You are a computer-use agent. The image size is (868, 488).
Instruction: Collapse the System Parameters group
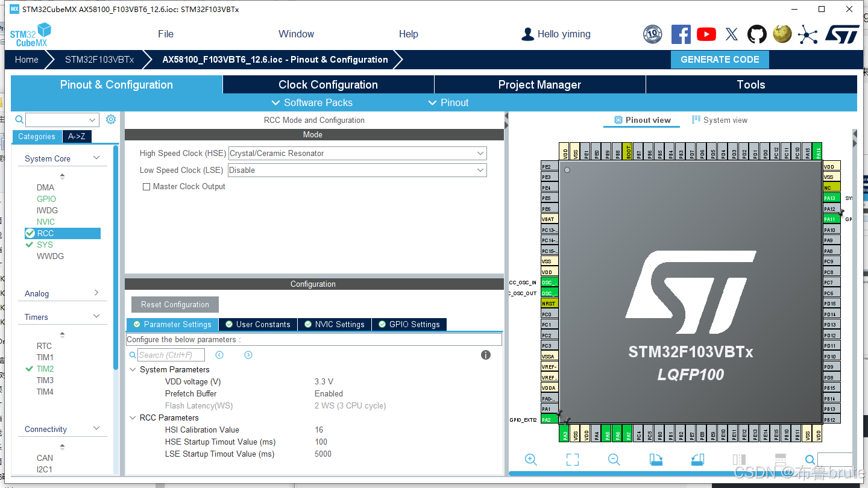133,369
